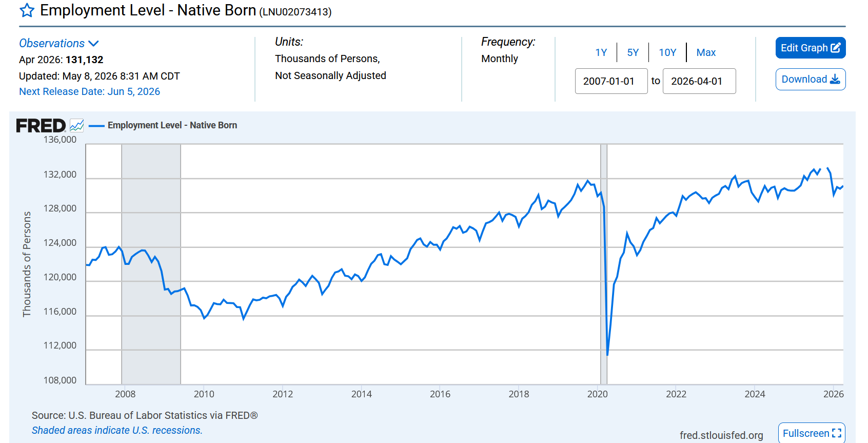
Task: Click the FRED logo on the chart
Action: coord(41,126)
